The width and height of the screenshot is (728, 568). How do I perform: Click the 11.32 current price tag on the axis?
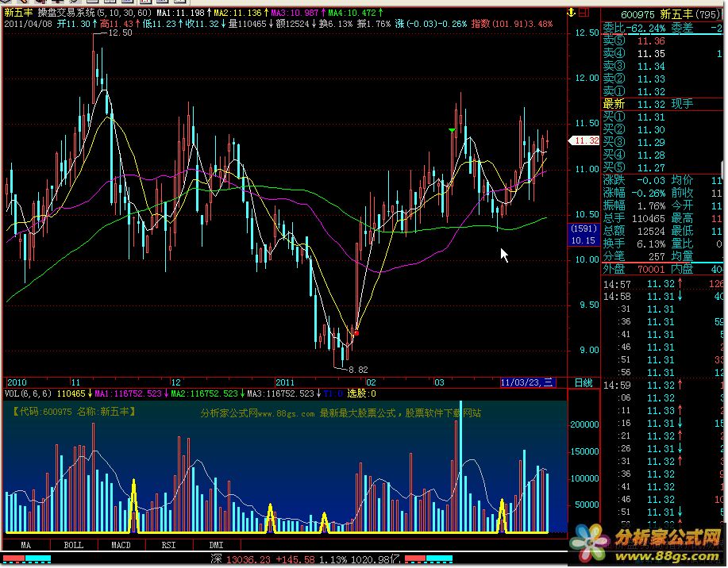pyautogui.click(x=584, y=140)
